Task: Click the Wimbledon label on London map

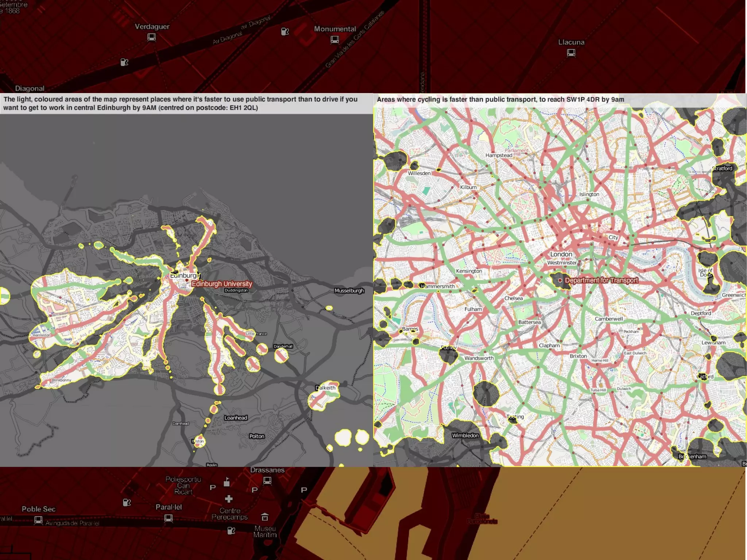Action: click(x=465, y=435)
